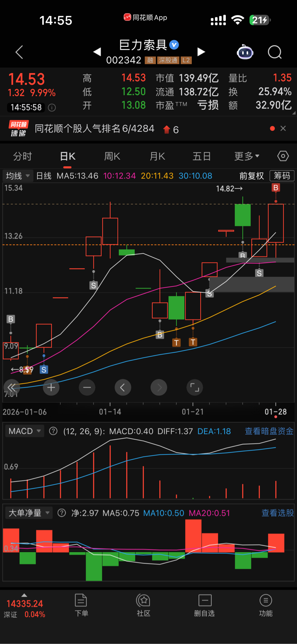Tap the L2 level tag

186,60
